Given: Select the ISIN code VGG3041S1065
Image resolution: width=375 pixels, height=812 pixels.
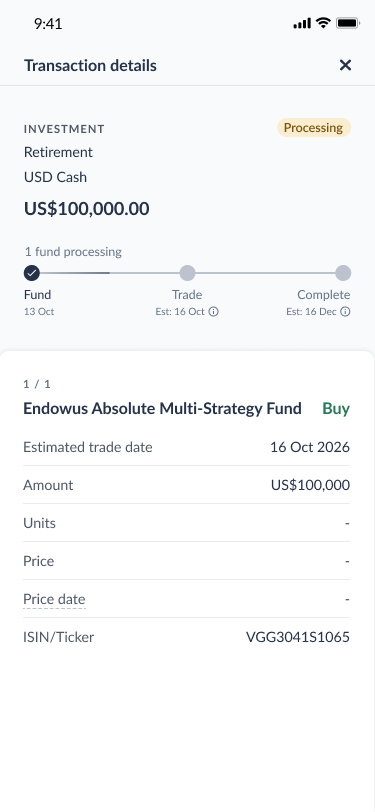Looking at the screenshot, I should [x=298, y=637].
